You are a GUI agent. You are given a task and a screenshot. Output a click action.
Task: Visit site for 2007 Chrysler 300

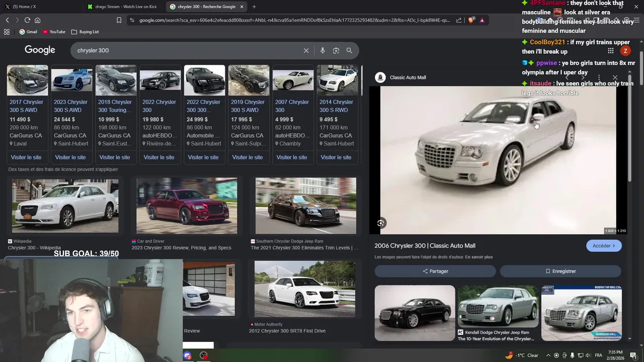[x=292, y=157]
